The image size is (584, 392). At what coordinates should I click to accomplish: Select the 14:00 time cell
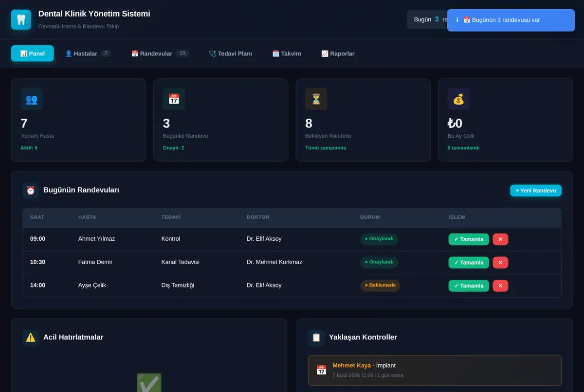37,285
